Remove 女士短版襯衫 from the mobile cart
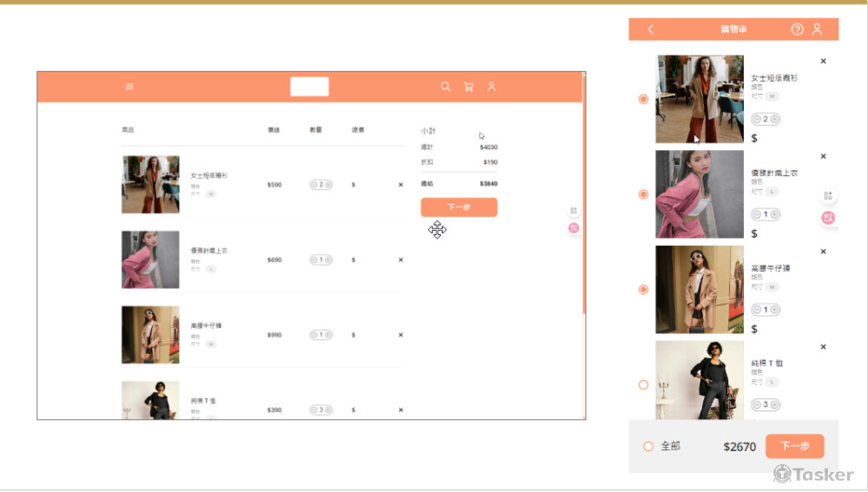The image size is (868, 492). pyautogui.click(x=823, y=62)
